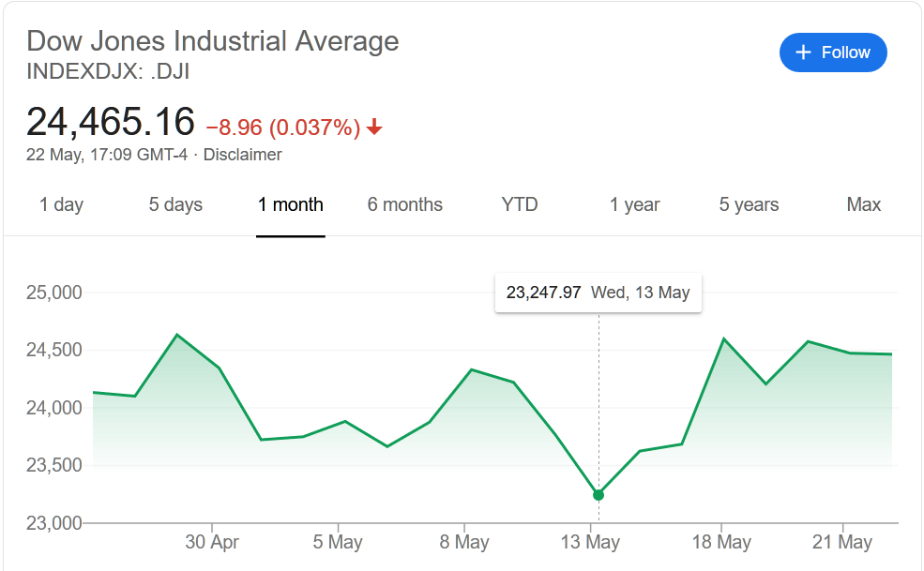924x571 pixels.
Task: Open the Max range tab
Action: (x=863, y=204)
